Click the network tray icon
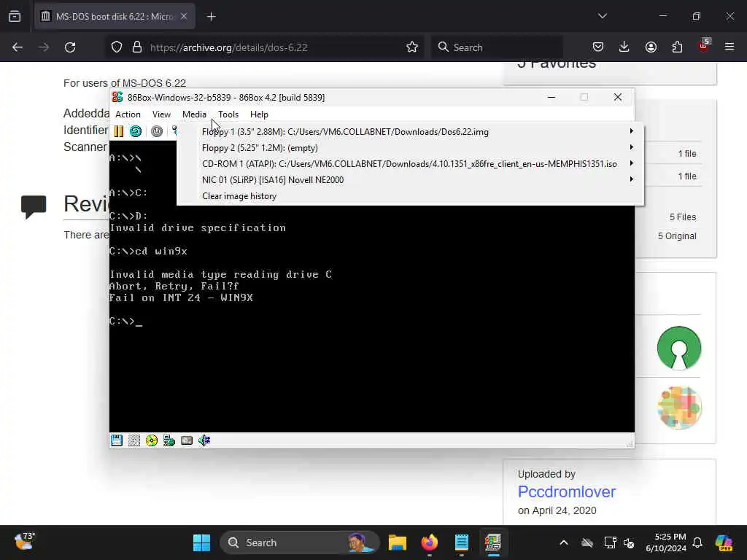 click(x=611, y=542)
